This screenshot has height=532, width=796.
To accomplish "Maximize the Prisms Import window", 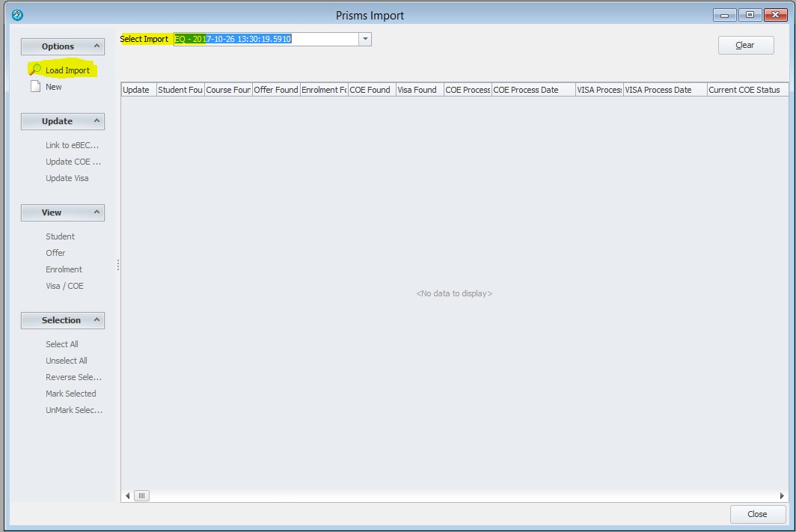I will pos(750,15).
